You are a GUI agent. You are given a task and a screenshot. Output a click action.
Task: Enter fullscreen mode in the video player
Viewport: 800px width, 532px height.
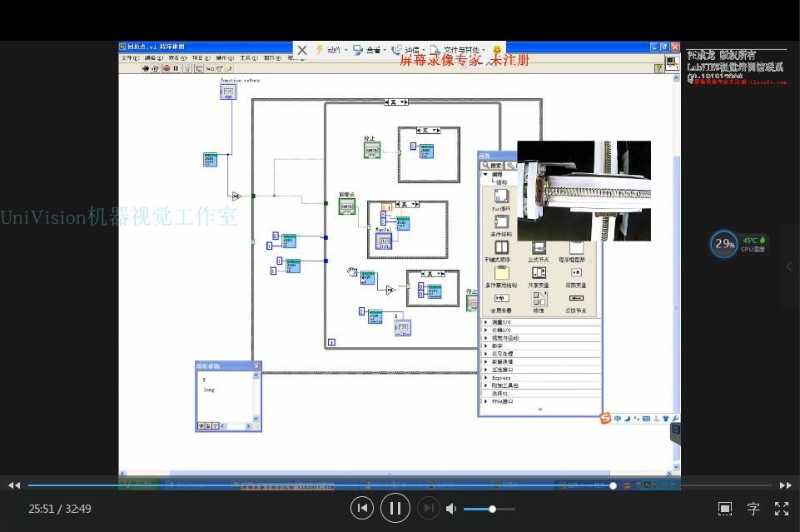(x=781, y=509)
